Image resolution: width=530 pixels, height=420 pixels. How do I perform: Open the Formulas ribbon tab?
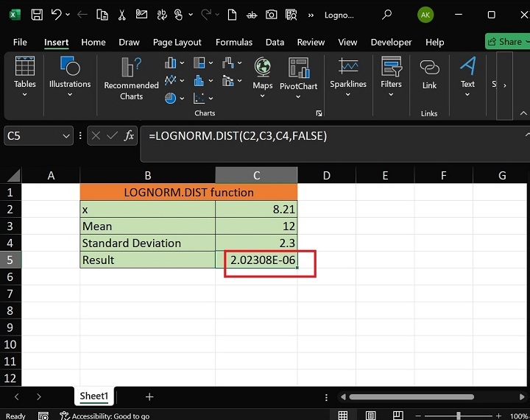point(233,42)
